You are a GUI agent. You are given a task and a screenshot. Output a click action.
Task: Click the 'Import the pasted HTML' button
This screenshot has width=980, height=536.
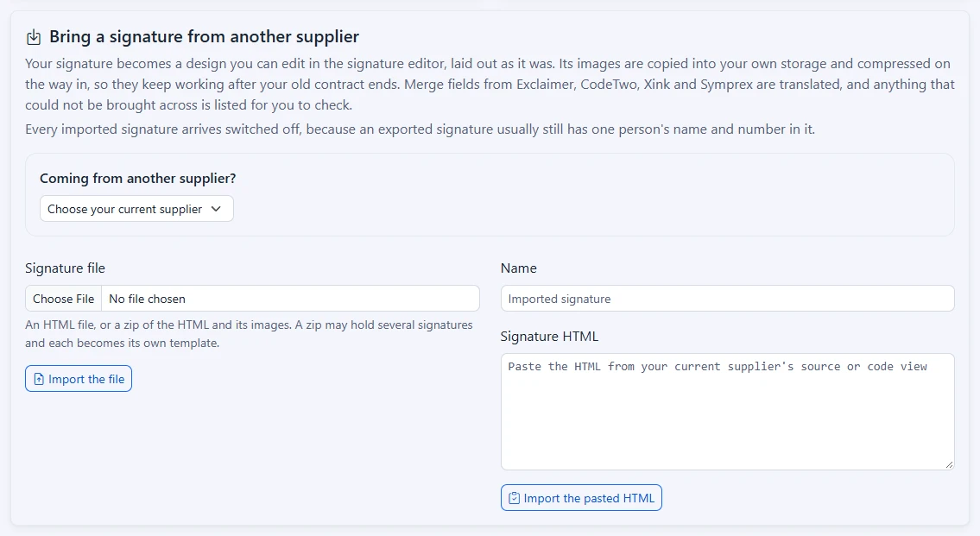[581, 498]
